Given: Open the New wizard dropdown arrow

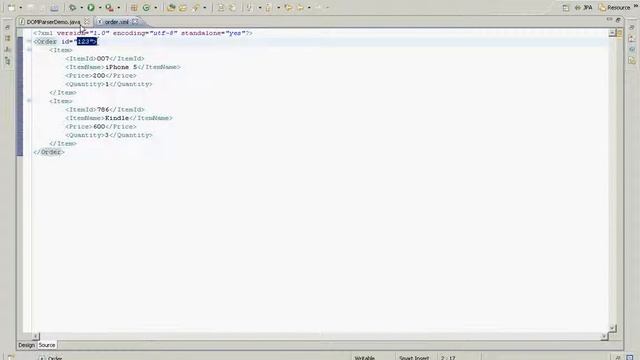Looking at the screenshot, I should pos(20,8).
